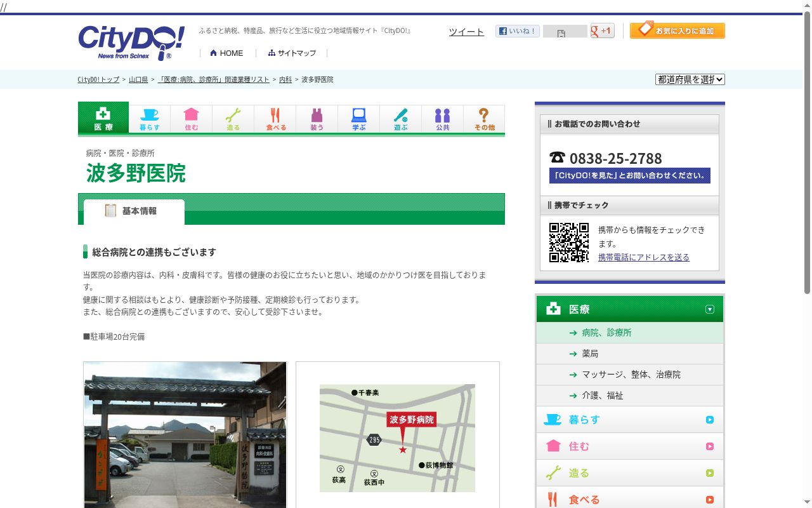Open the サイトマップ navigation link

tap(292, 53)
